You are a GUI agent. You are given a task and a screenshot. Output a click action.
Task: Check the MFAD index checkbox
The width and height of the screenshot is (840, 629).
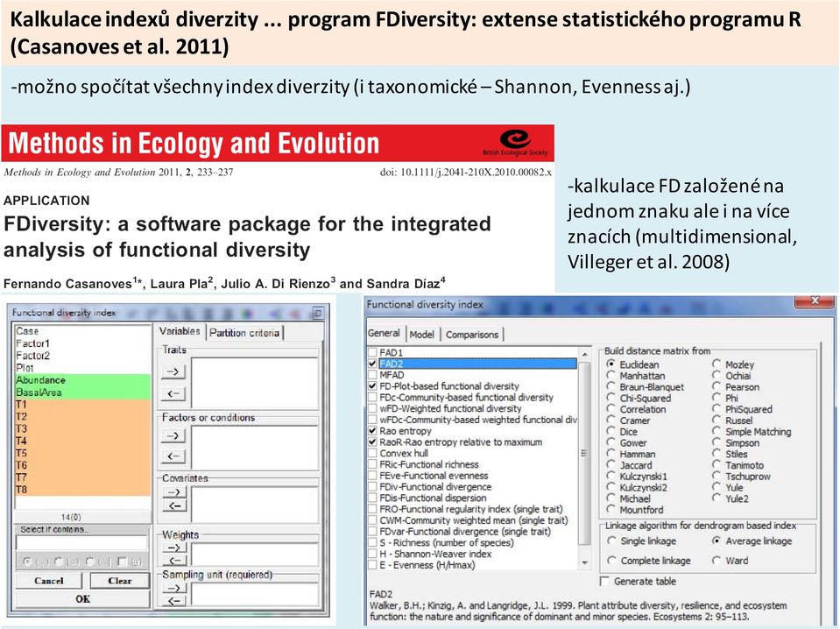tap(372, 374)
